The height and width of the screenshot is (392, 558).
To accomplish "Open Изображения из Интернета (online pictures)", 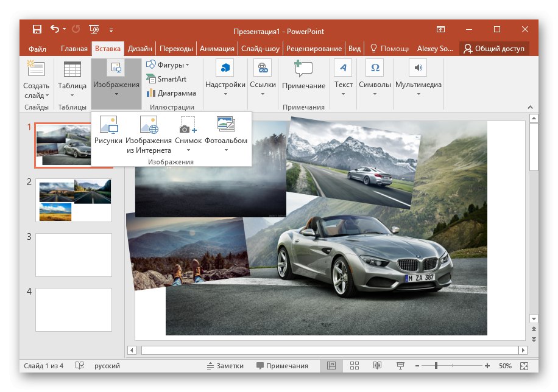I will pyautogui.click(x=149, y=126).
